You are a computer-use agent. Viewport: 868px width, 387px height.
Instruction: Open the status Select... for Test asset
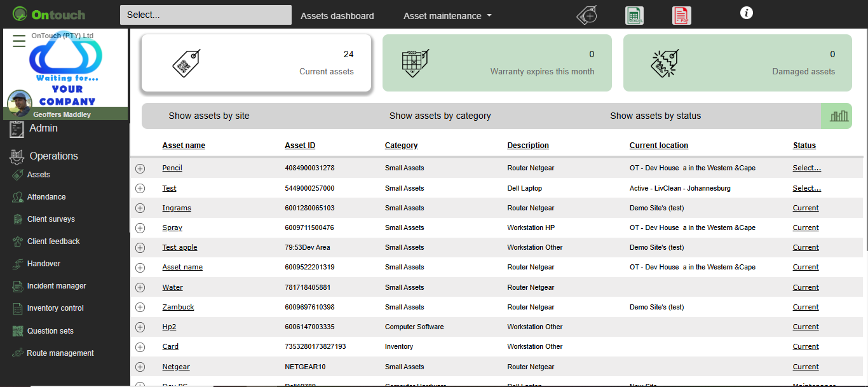click(x=806, y=188)
